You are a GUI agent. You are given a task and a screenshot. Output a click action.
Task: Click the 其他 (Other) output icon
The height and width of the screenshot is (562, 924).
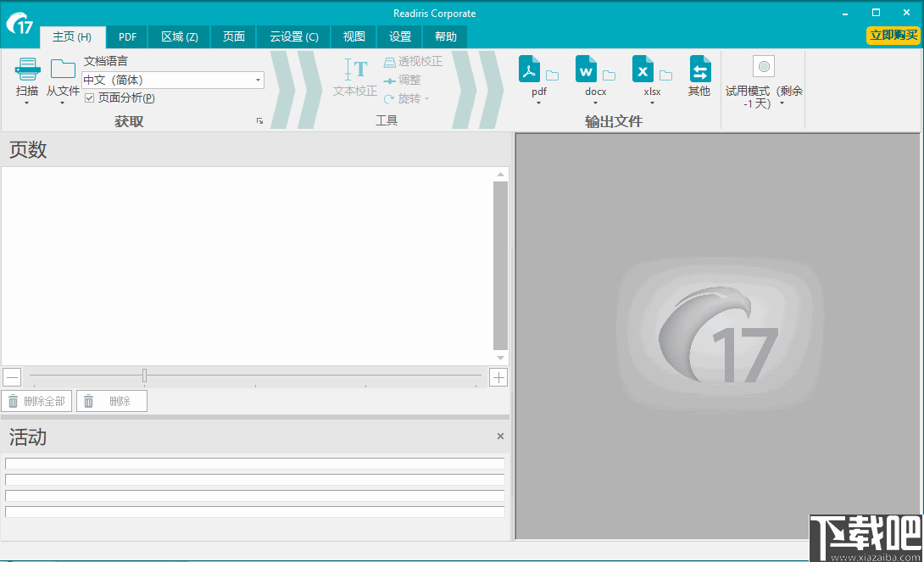coord(699,70)
